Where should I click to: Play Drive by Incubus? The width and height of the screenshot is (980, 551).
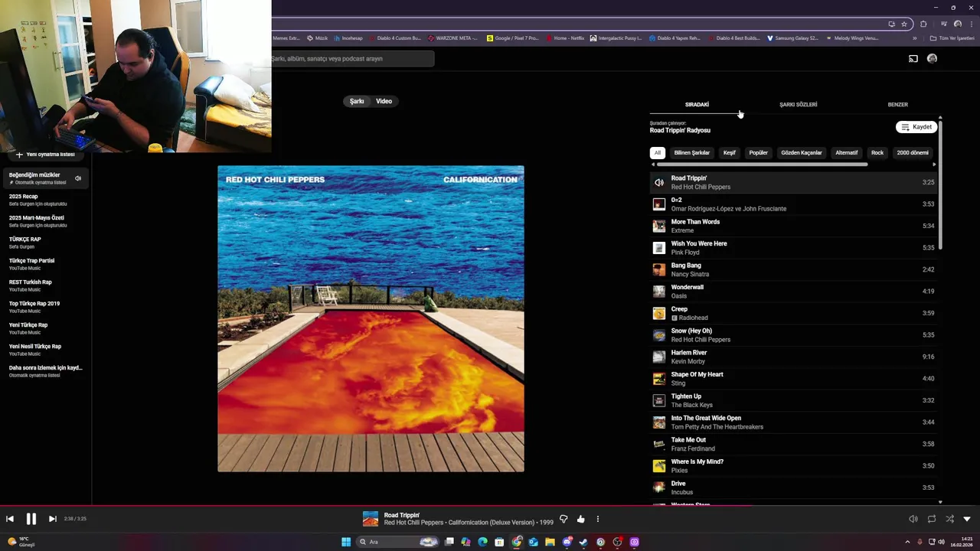click(x=793, y=487)
